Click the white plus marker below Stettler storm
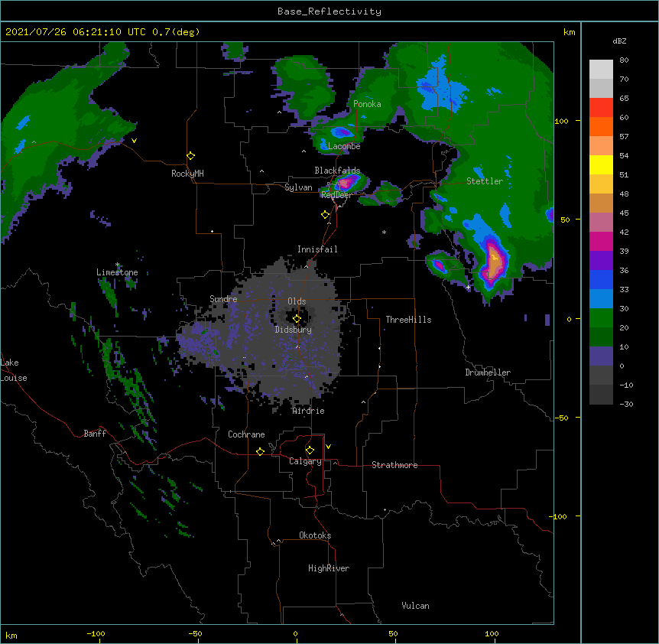 tap(468, 288)
